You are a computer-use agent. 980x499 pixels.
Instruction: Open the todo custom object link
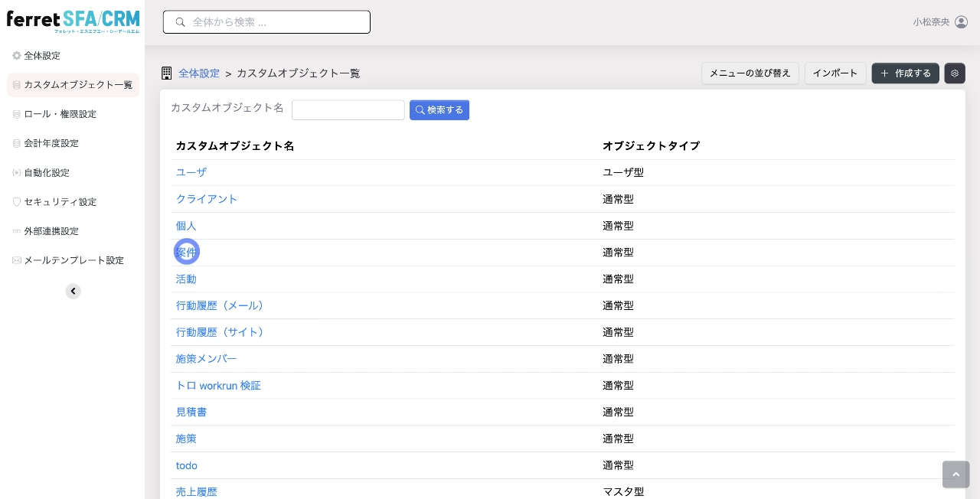(187, 465)
